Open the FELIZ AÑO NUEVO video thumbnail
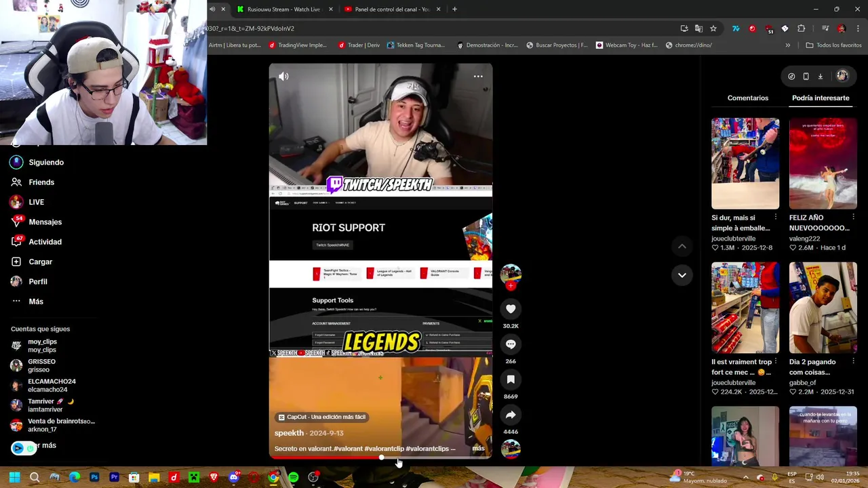 click(x=823, y=163)
